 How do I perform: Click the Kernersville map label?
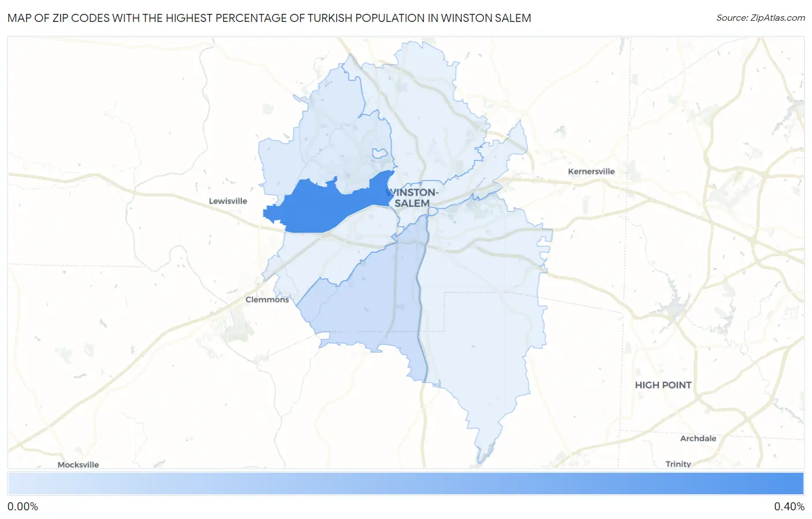(x=591, y=171)
